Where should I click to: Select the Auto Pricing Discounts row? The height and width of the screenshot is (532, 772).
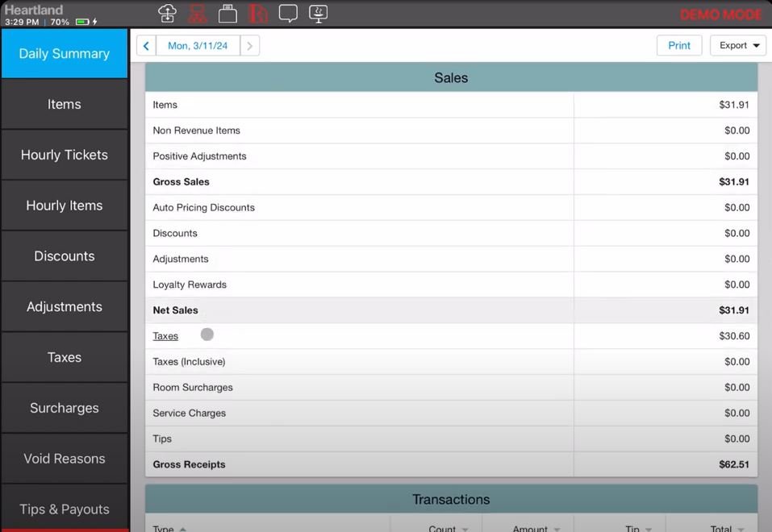pyautogui.click(x=451, y=207)
